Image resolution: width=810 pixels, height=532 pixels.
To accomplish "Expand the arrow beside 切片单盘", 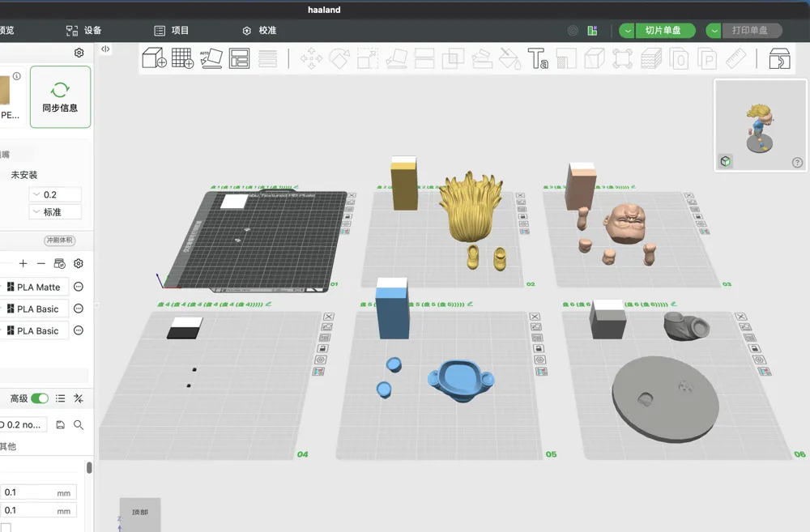I will click(627, 31).
